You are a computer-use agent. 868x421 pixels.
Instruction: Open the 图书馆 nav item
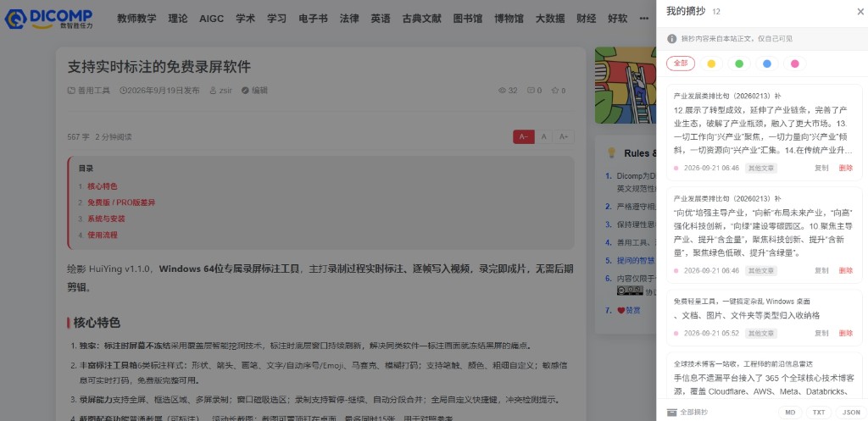point(468,19)
